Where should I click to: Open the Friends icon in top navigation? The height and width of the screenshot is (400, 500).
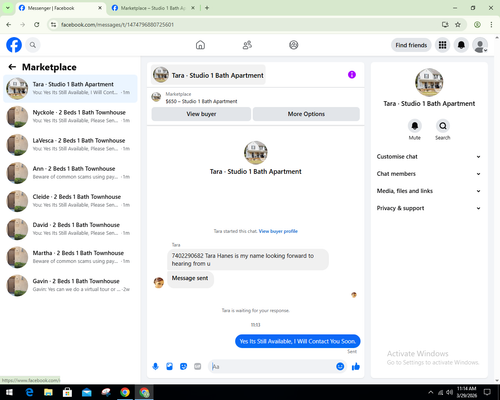coord(247,45)
